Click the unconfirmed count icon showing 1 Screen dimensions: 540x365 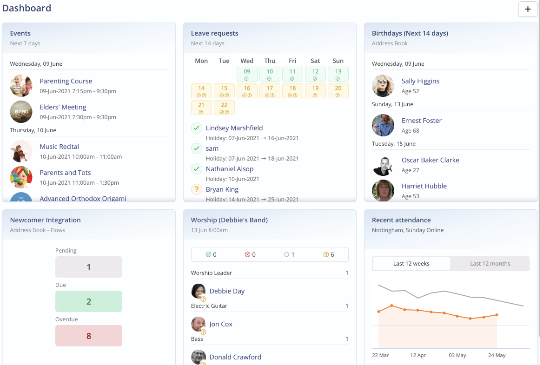pos(286,254)
